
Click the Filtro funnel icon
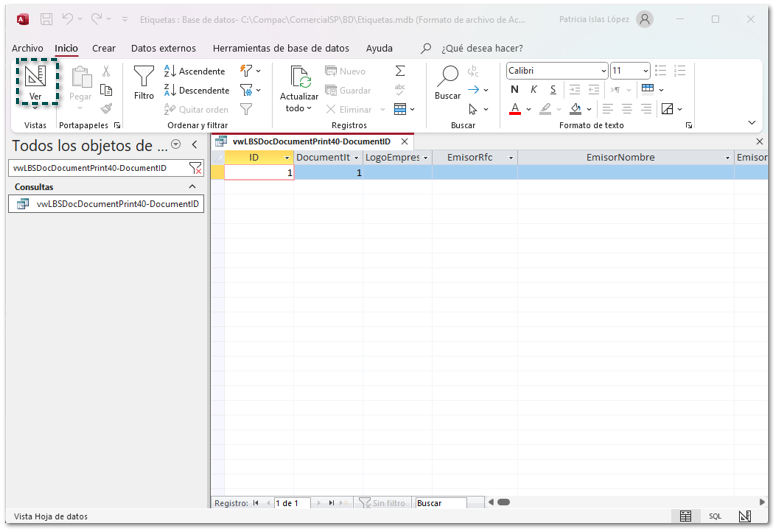pyautogui.click(x=144, y=76)
